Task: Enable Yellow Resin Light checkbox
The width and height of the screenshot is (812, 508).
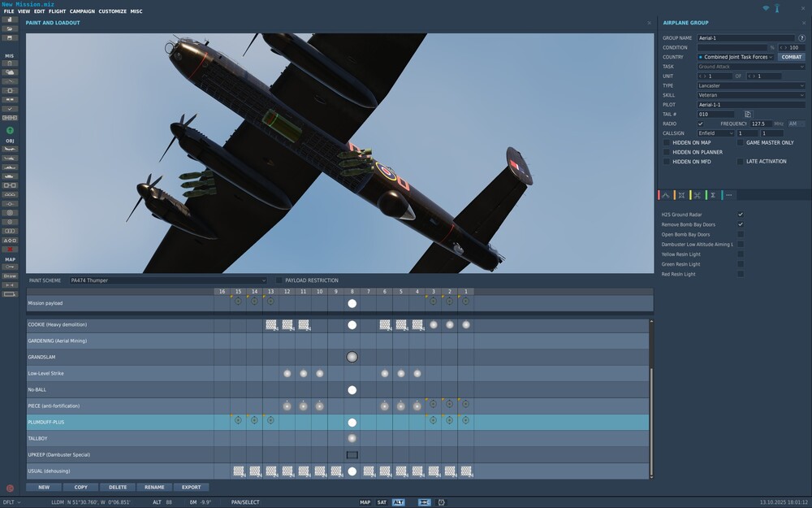Action: 741,254
